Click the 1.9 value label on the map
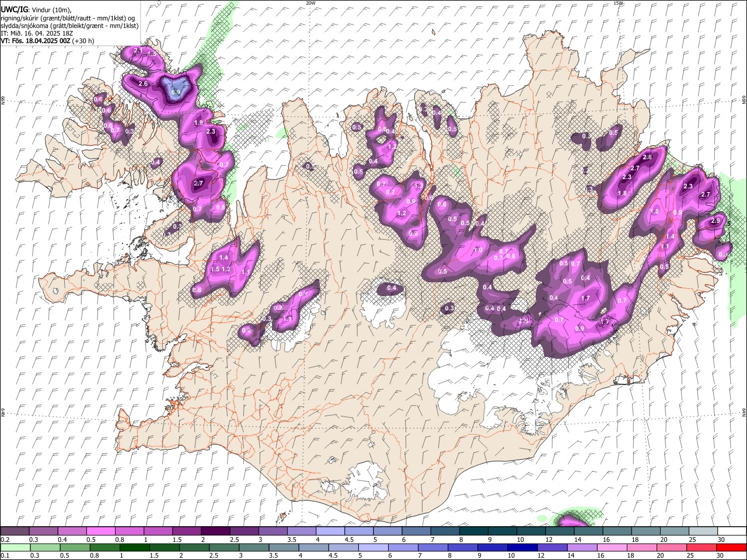Viewport: 747px width, 560px height. point(198,123)
